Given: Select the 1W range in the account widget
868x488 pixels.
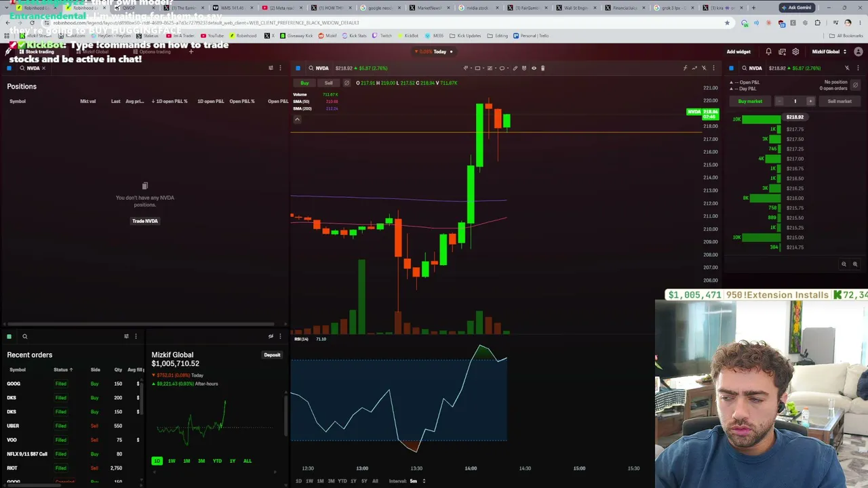Looking at the screenshot, I should pyautogui.click(x=172, y=461).
